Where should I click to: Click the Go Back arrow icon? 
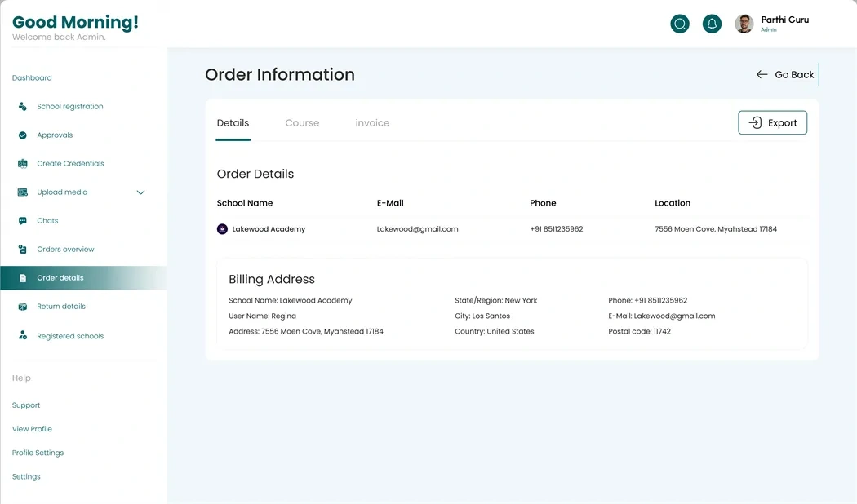point(762,74)
